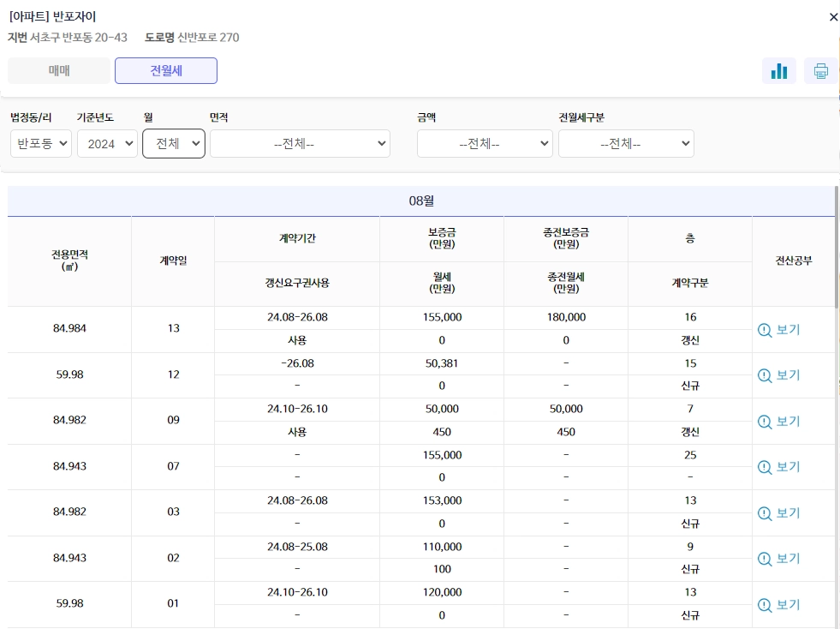Open the 법정동/리 dropdown showing 반포동

(x=40, y=143)
